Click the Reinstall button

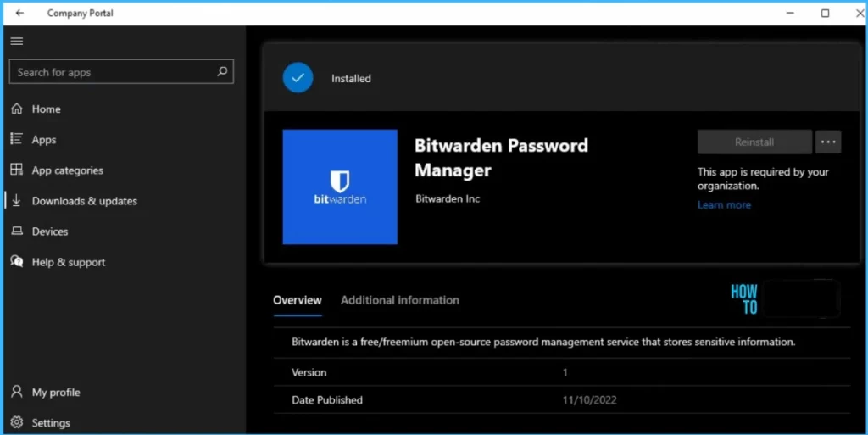point(754,142)
